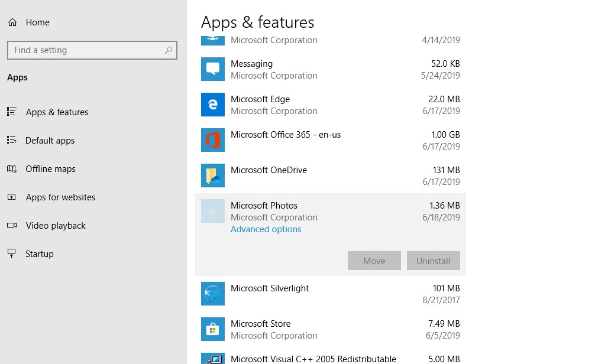This screenshot has width=595, height=364.
Task: Click the Offline maps map icon
Action: (12, 169)
